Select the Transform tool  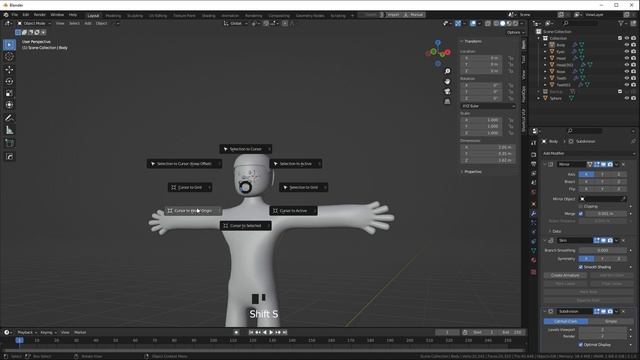[9, 105]
